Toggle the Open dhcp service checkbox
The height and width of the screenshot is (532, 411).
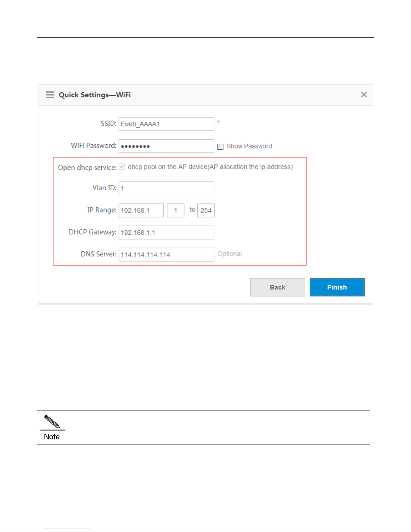point(122,166)
